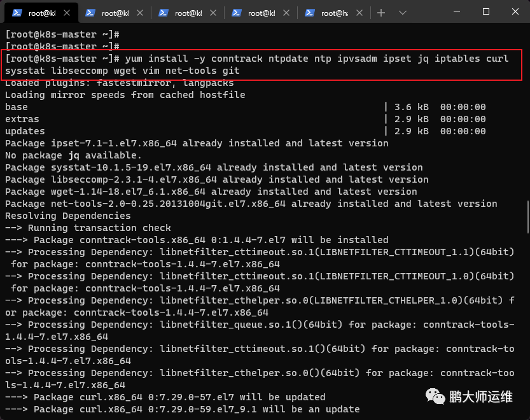Click 'Package conntrack-tools.x86_64 0:1.4.4-7.el7 will be installed'
The image size is (530, 420).
197,240
